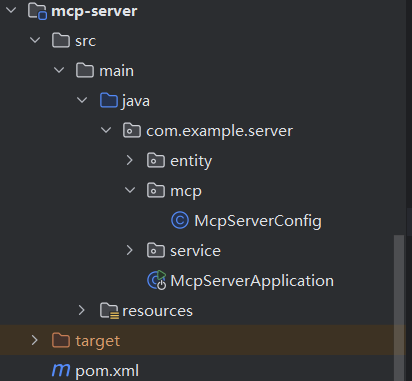Select the mcp-server project label
Screen dimensions: 412x381
(94, 11)
